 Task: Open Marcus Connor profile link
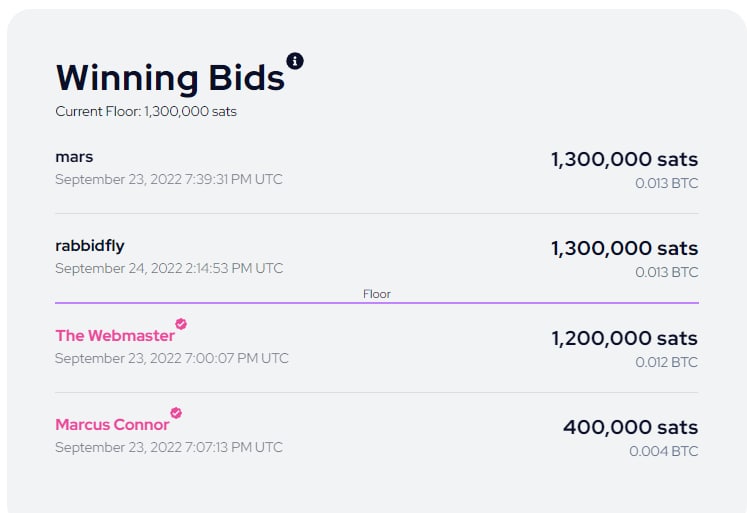112,425
